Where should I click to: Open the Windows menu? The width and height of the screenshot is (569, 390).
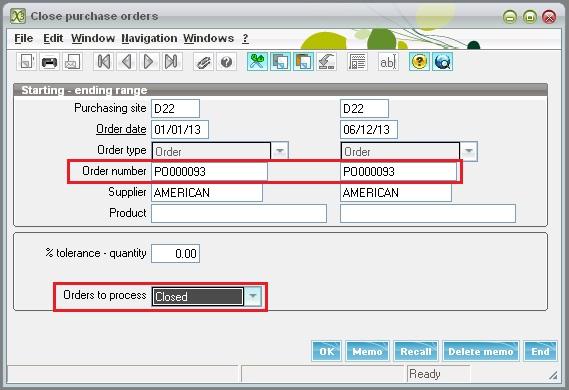208,38
